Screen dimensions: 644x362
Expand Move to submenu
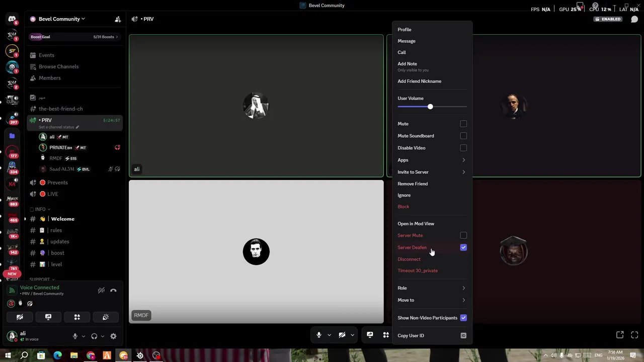click(432, 300)
